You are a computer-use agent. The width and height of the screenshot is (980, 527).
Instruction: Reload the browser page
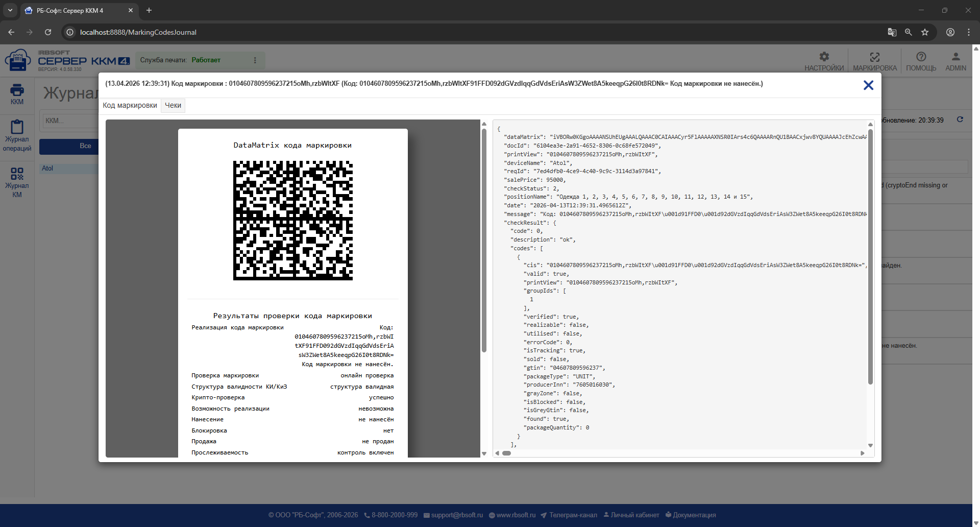48,32
